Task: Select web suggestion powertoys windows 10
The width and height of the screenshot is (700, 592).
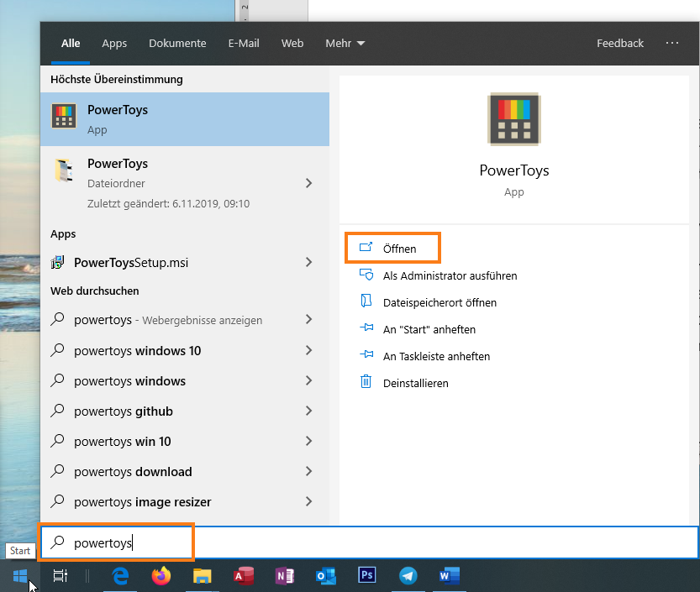Action: [x=138, y=351]
